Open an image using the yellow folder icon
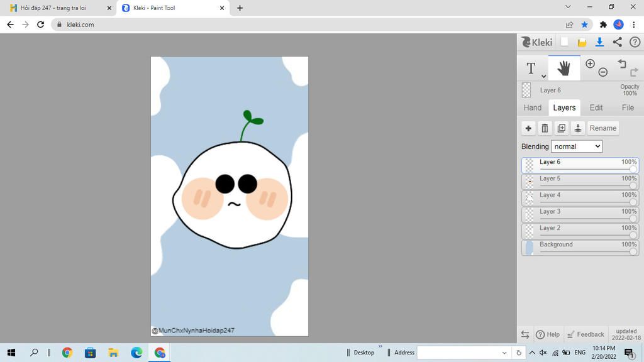644x362 pixels. point(582,42)
